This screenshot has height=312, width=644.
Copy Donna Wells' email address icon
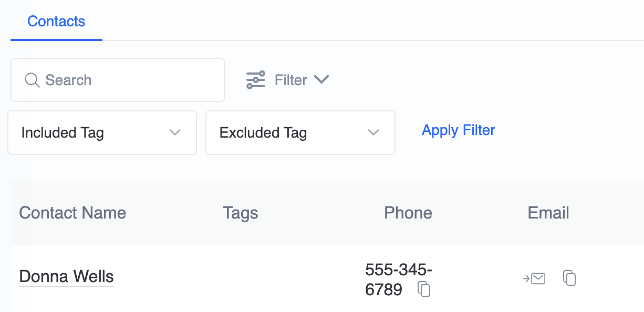click(x=569, y=278)
